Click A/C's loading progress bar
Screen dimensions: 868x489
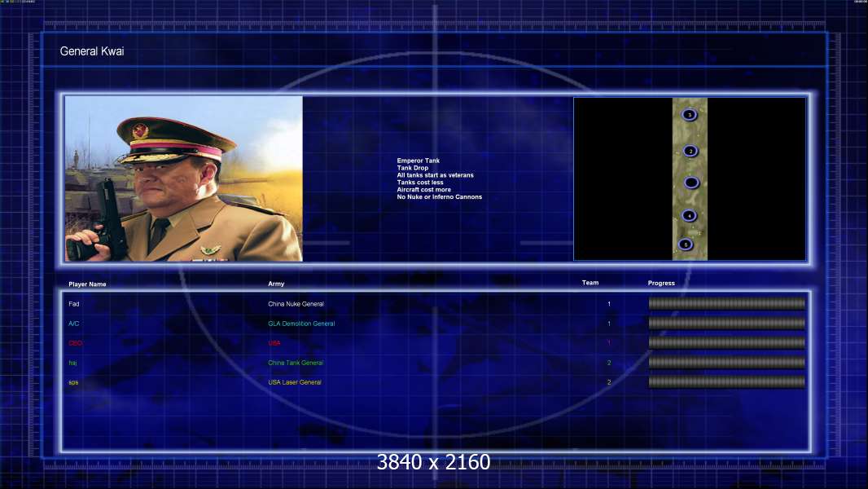727,323
